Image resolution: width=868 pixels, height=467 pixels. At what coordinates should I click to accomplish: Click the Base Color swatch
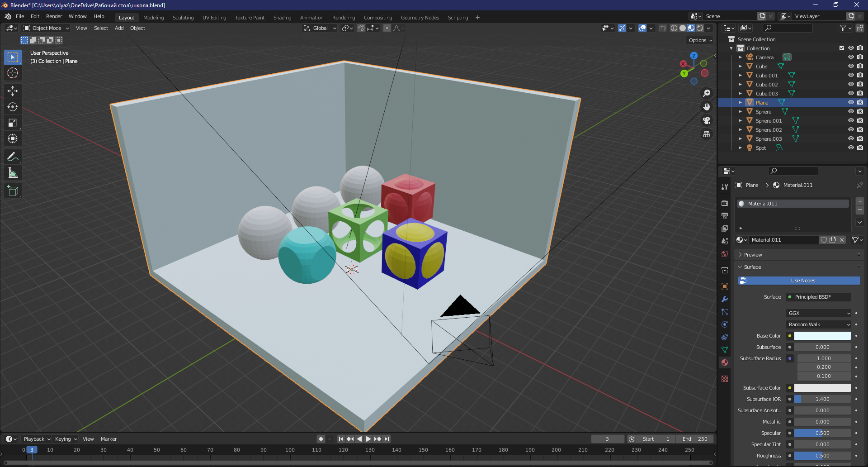[x=822, y=336]
